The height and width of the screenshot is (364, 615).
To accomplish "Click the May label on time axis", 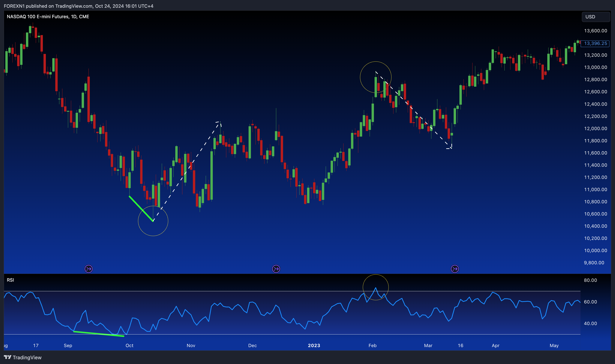I will [554, 345].
